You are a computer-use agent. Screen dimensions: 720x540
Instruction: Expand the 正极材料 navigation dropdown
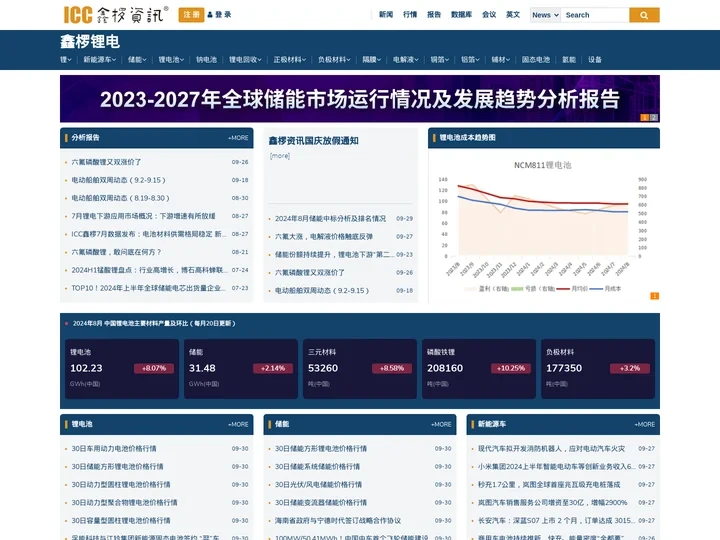[290, 60]
